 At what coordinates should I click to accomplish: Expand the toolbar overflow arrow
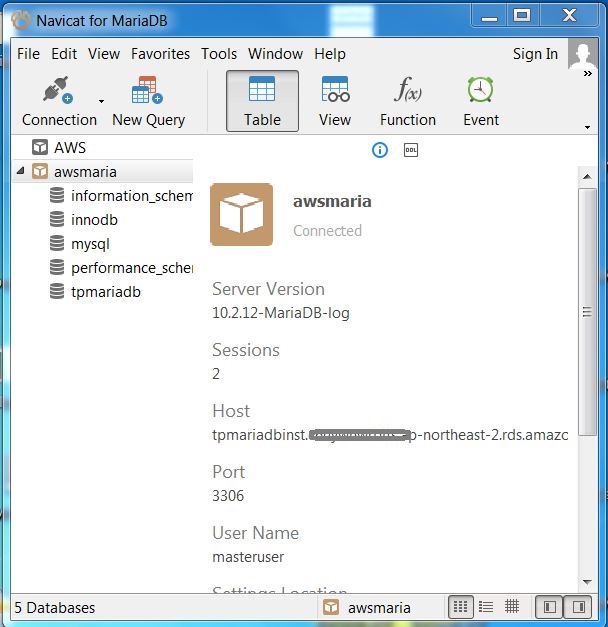pyautogui.click(x=587, y=127)
